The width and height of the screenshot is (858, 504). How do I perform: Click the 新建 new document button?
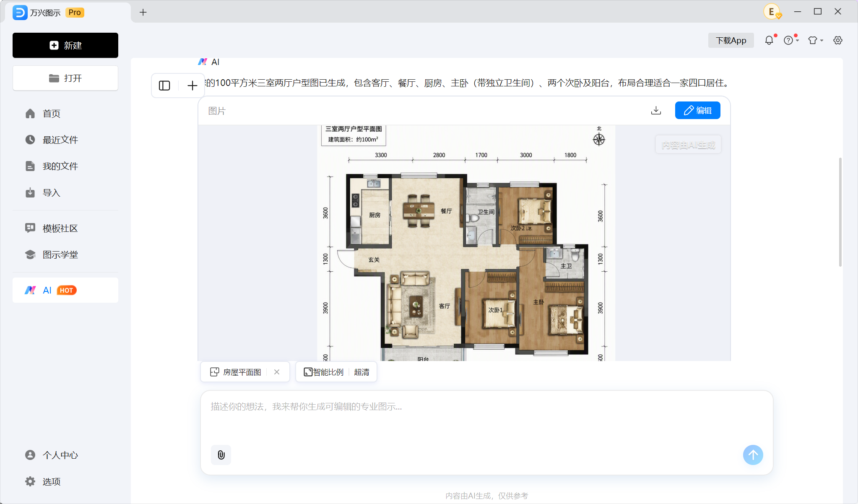click(65, 45)
